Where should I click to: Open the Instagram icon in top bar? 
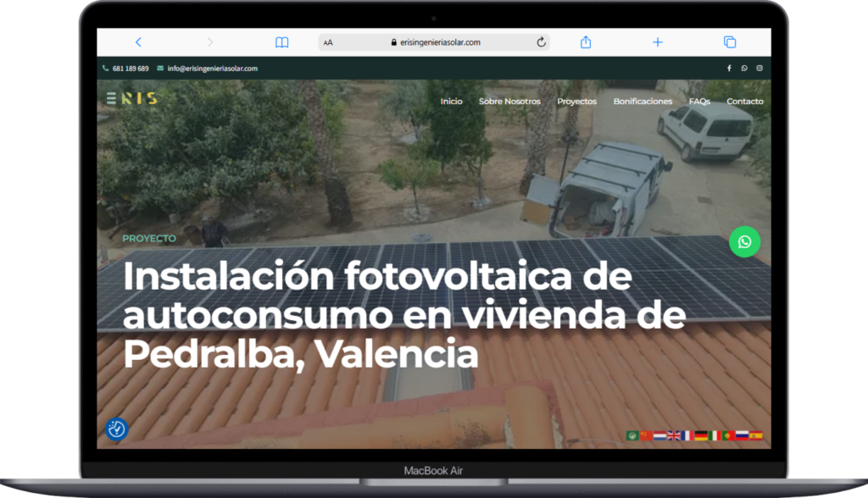coord(759,68)
